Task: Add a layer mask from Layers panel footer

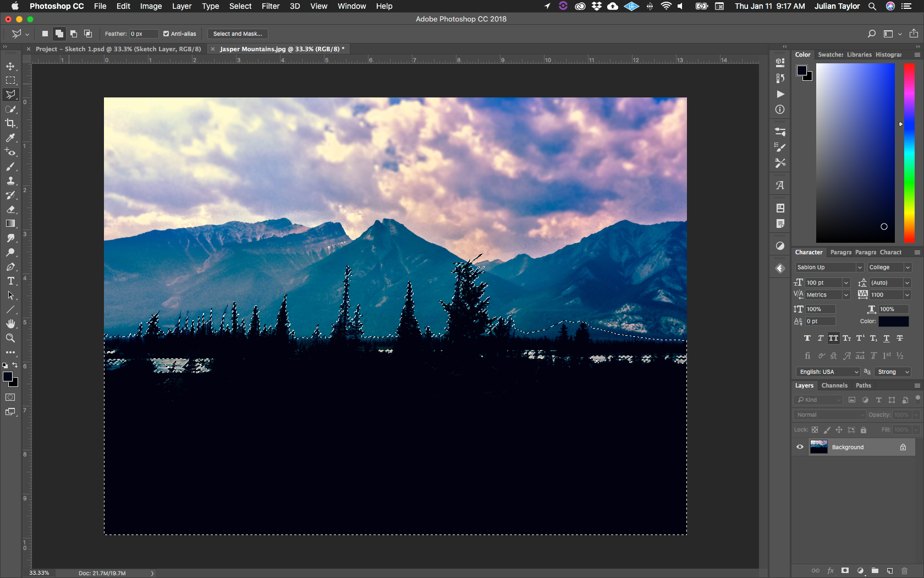Action: [x=845, y=571]
